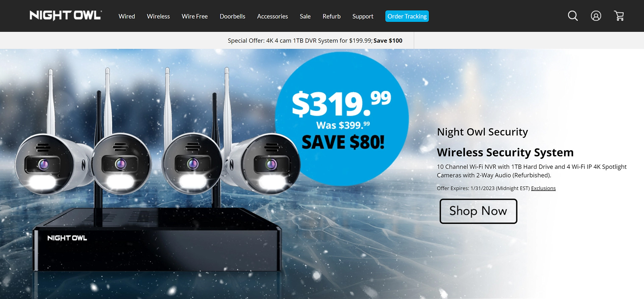The width and height of the screenshot is (644, 299).
Task: Click the Shop Now button
Action: coord(478,211)
